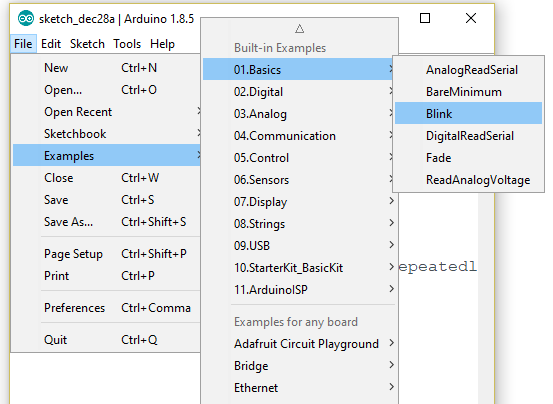Open the Blink example sketch
This screenshot has width=553, height=404.
click(468, 114)
